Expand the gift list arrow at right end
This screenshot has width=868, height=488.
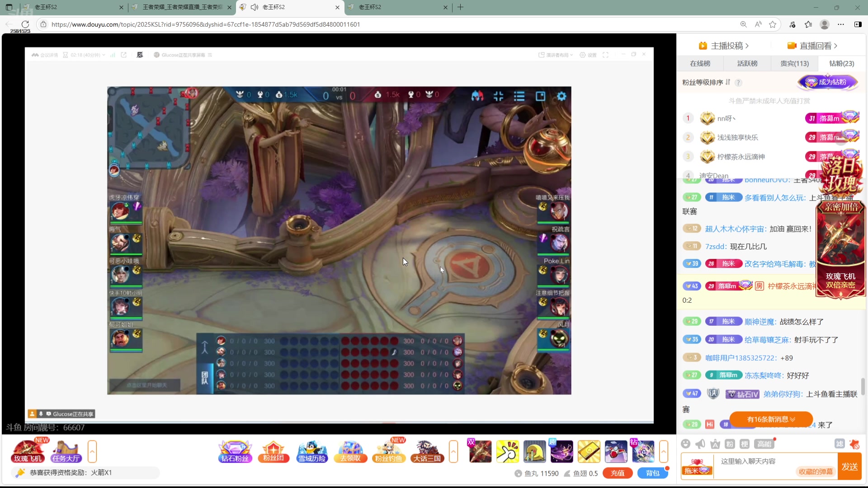pos(664,451)
